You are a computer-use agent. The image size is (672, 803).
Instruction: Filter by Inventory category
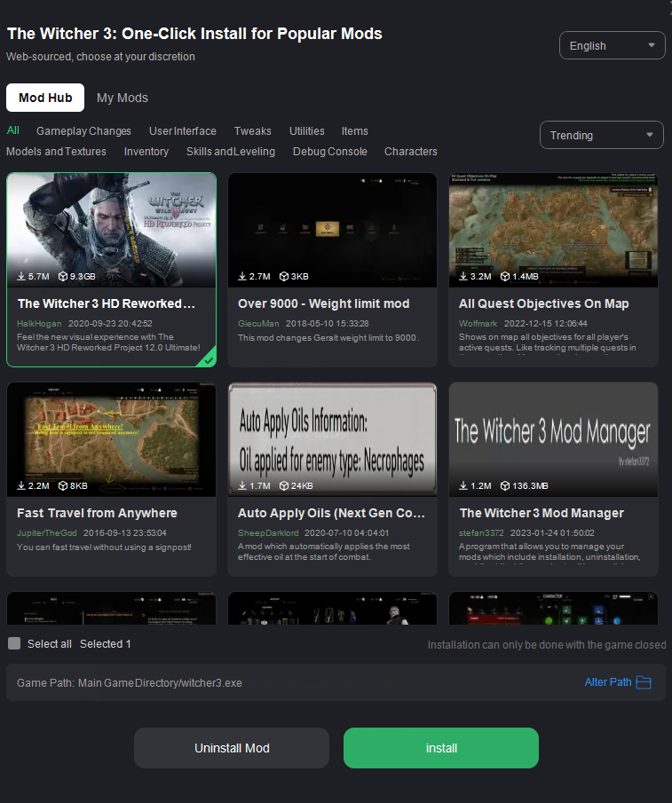click(146, 152)
